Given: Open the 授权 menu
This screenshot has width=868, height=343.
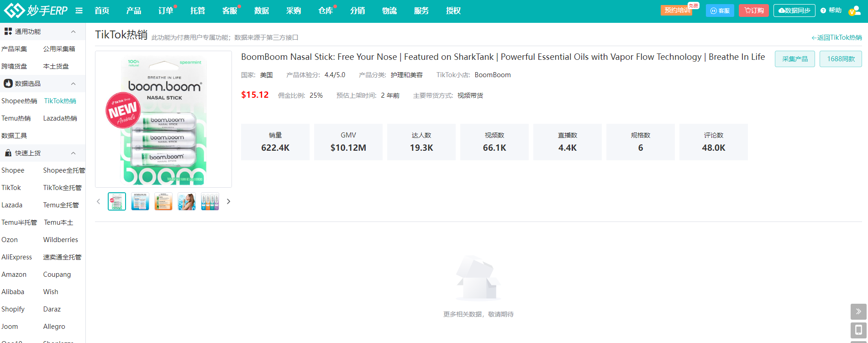Looking at the screenshot, I should (x=453, y=11).
